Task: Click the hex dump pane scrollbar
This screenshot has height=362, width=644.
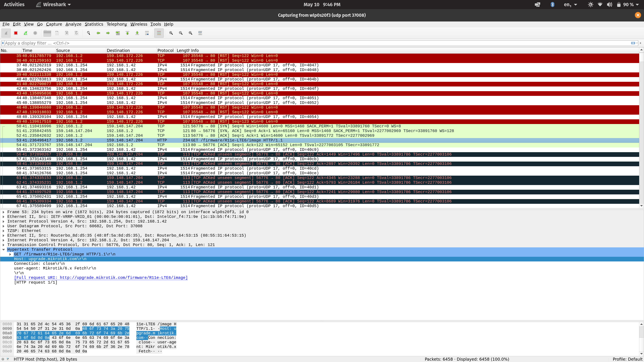Action: tap(641, 339)
